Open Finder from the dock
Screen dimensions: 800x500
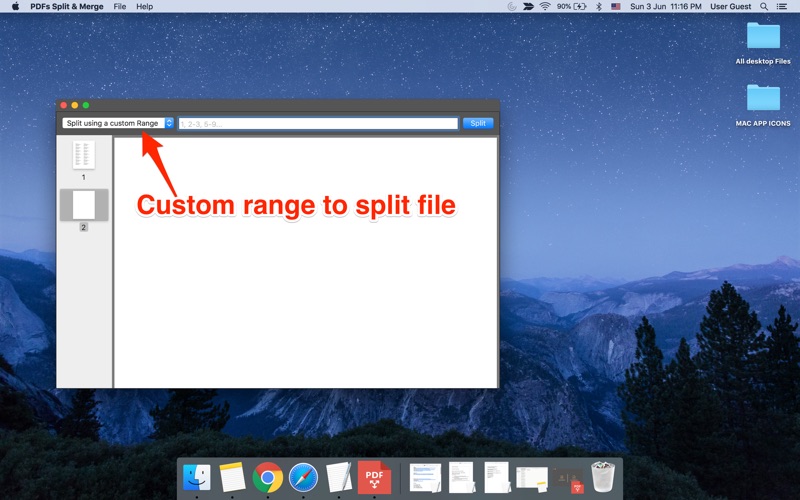[197, 477]
